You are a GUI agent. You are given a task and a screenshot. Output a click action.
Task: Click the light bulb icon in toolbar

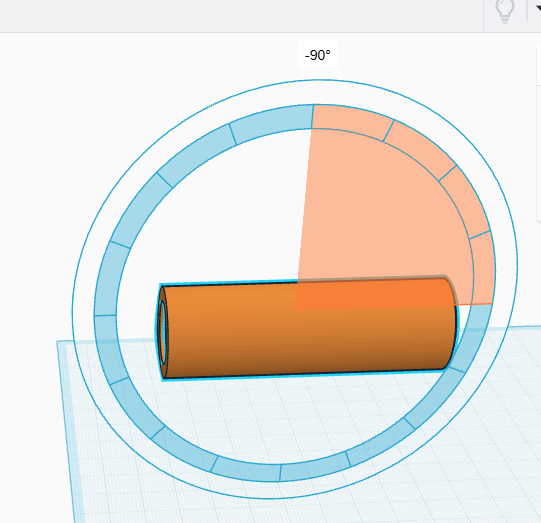505,11
